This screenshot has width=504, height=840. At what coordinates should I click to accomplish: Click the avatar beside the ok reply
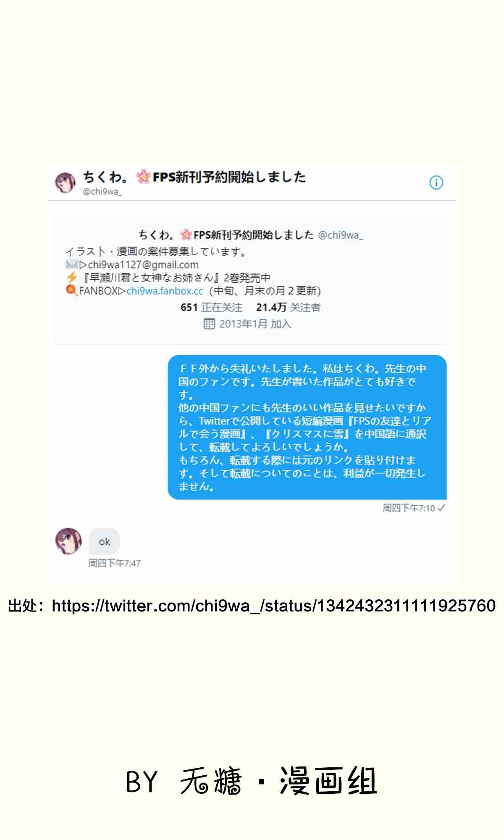pos(68,541)
